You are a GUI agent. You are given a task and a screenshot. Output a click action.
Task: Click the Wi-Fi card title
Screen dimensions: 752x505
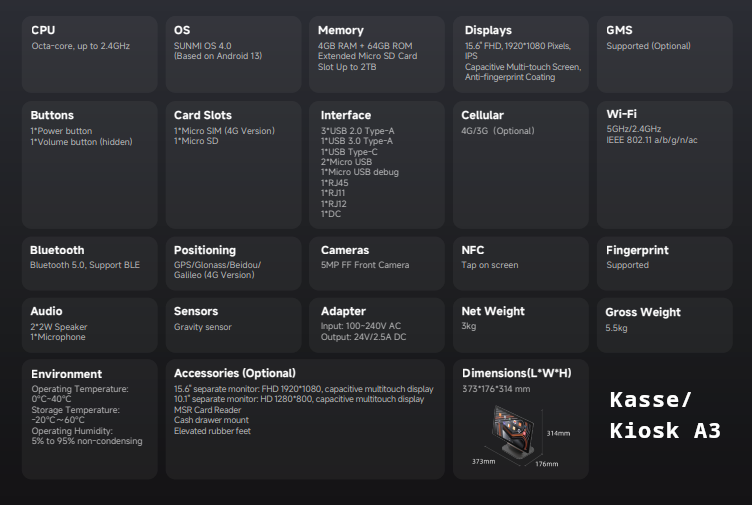coord(622,114)
